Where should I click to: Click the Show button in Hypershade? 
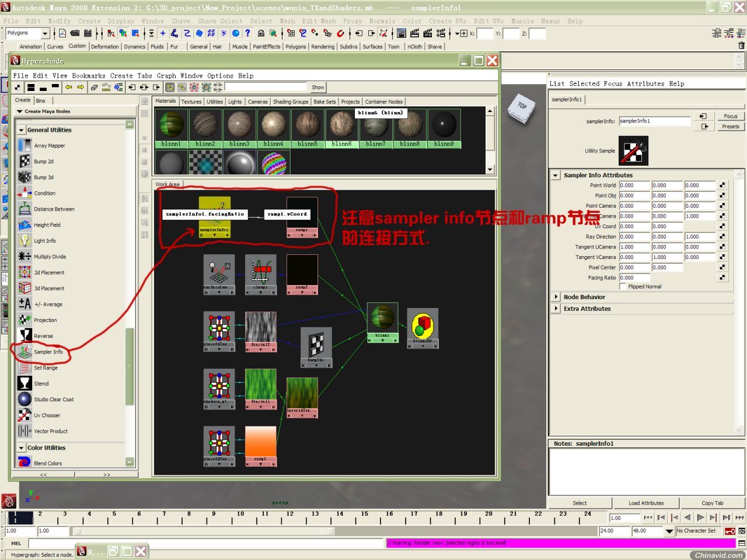click(x=318, y=87)
